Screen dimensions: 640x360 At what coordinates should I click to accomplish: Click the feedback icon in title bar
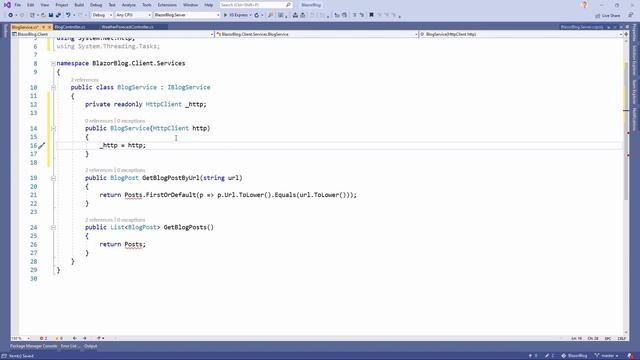(x=630, y=15)
